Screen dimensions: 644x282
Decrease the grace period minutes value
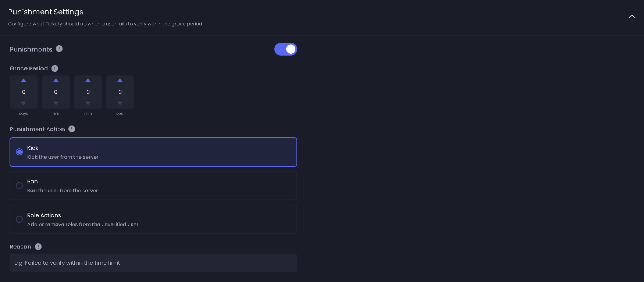(x=88, y=103)
